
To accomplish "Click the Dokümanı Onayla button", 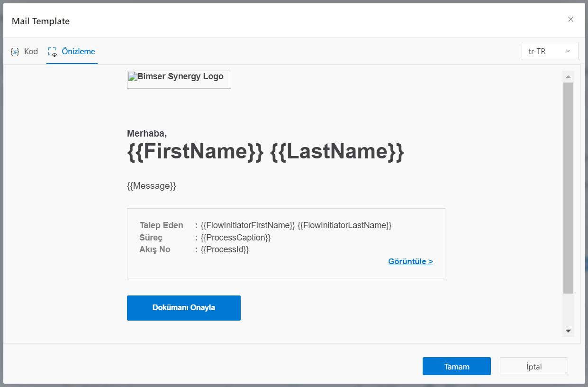I will (x=183, y=308).
